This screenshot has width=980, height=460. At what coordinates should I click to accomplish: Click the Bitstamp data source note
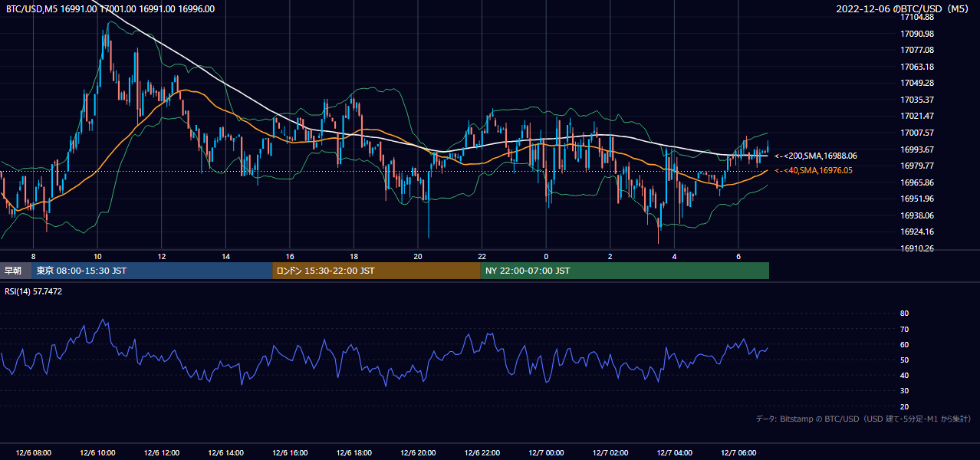863,419
